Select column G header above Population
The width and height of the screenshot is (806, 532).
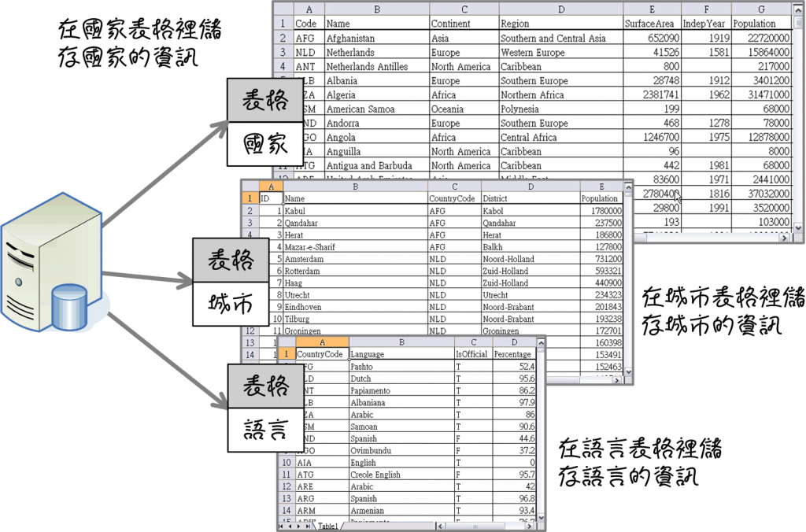[760, 9]
